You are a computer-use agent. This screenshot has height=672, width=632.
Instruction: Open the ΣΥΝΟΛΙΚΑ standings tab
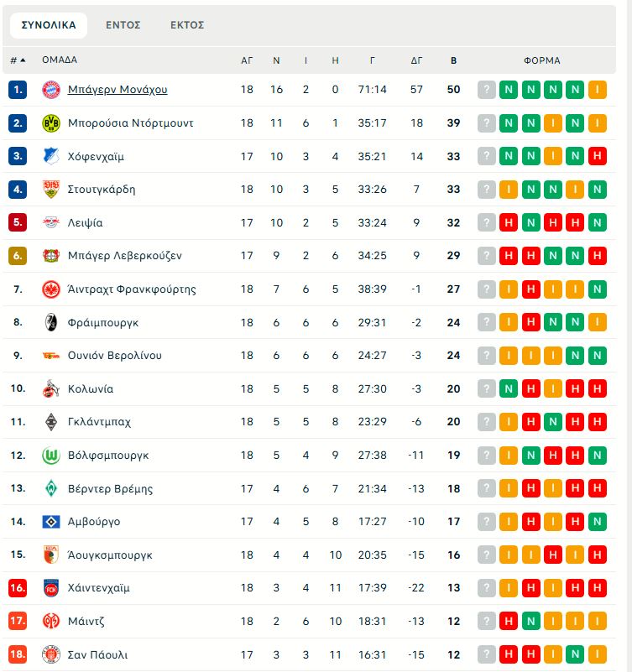click(x=49, y=25)
